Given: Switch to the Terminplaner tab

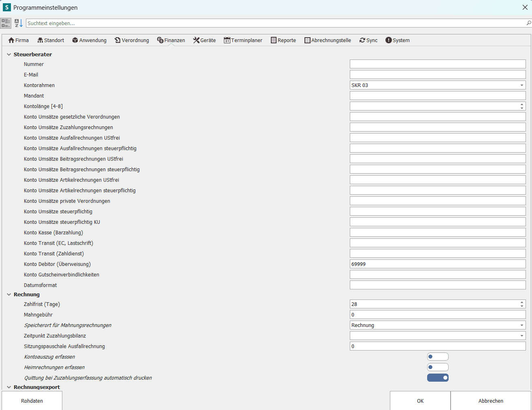Looking at the screenshot, I should 243,40.
